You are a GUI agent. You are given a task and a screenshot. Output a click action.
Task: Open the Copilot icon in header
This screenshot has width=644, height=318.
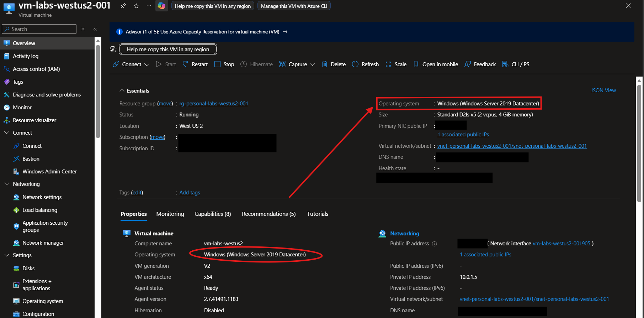click(161, 6)
